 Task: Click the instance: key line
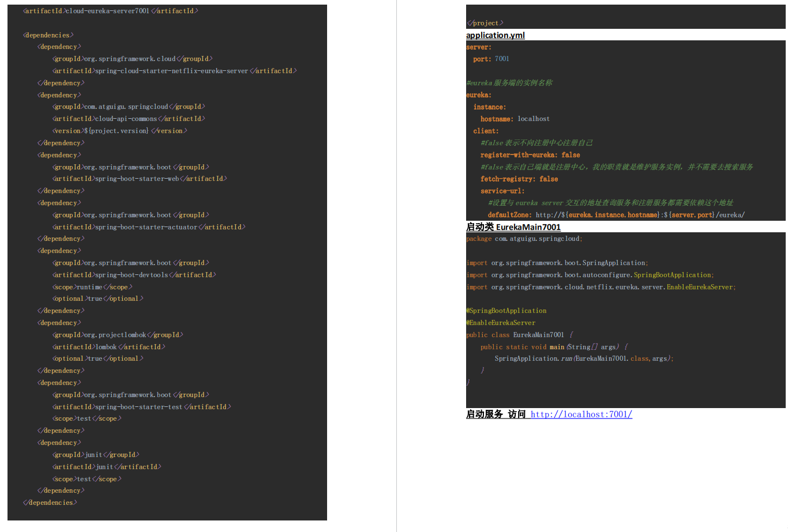[490, 107]
